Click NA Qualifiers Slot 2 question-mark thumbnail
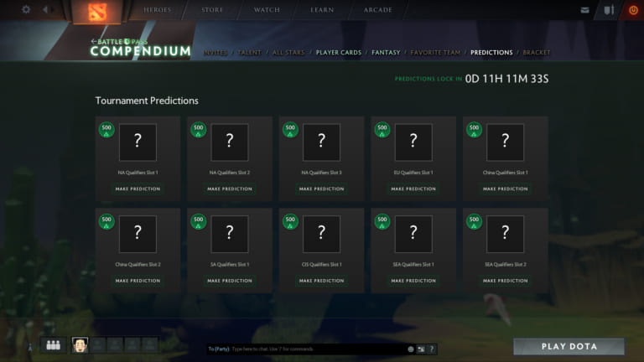The height and width of the screenshot is (362, 644). [230, 142]
